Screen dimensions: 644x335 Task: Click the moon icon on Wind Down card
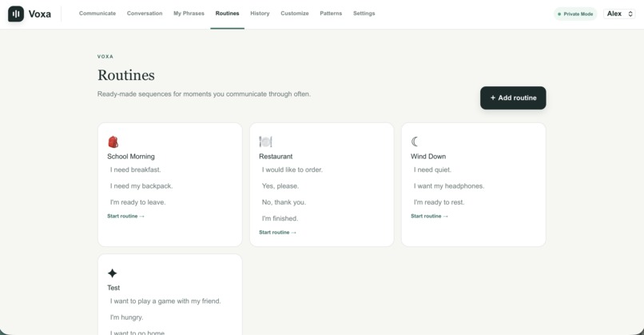coord(415,142)
